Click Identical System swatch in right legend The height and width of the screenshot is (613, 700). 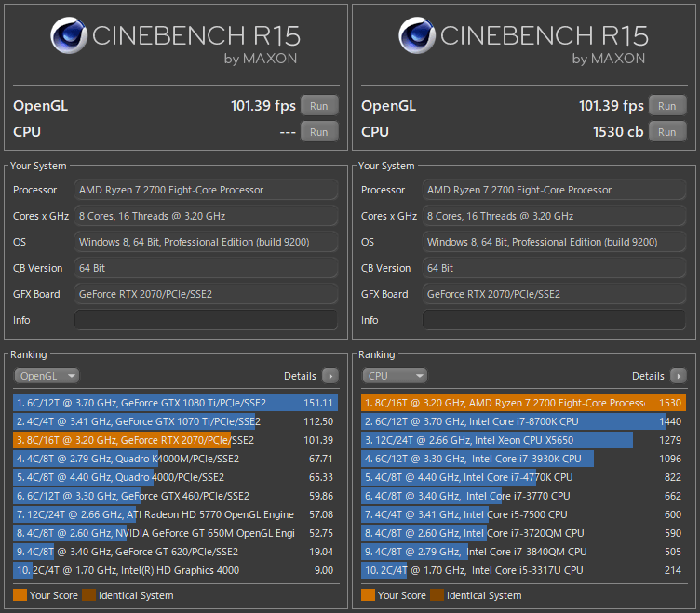click(437, 595)
